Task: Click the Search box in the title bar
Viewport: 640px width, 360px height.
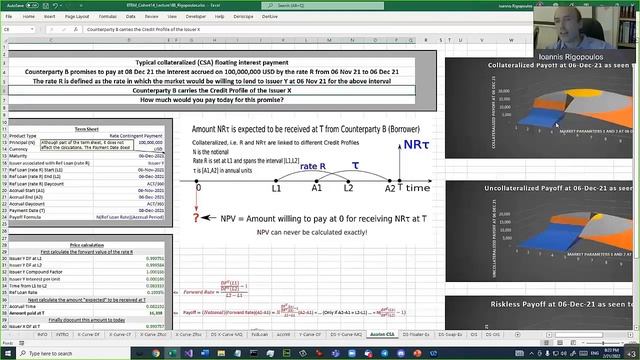Action: click(x=322, y=6)
